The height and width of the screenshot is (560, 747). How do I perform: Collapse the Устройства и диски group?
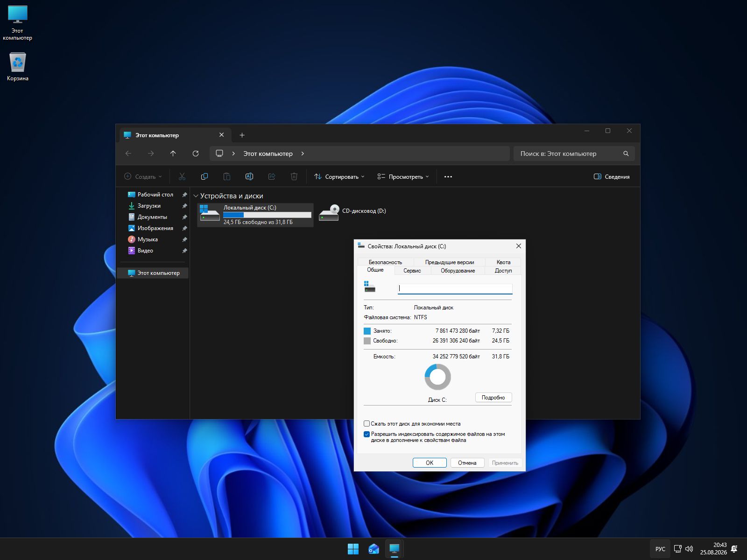tap(196, 196)
